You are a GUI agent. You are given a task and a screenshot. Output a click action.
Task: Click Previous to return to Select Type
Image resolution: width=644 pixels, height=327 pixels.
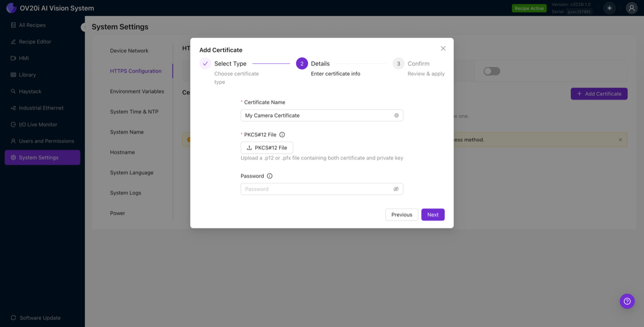click(401, 214)
